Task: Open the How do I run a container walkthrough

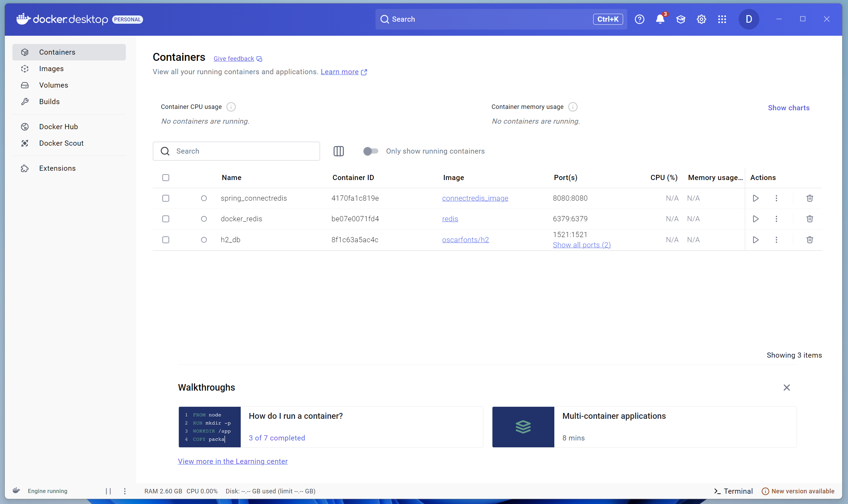Action: pyautogui.click(x=330, y=427)
